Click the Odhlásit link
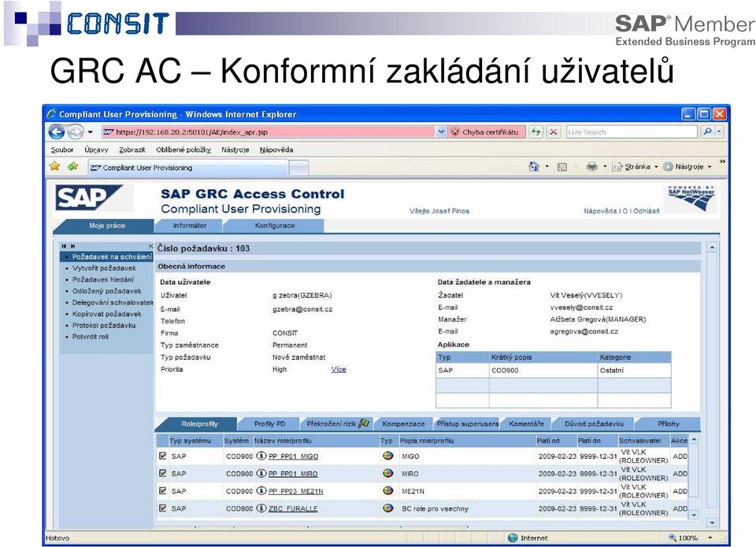756x547 pixels. pyautogui.click(x=646, y=211)
